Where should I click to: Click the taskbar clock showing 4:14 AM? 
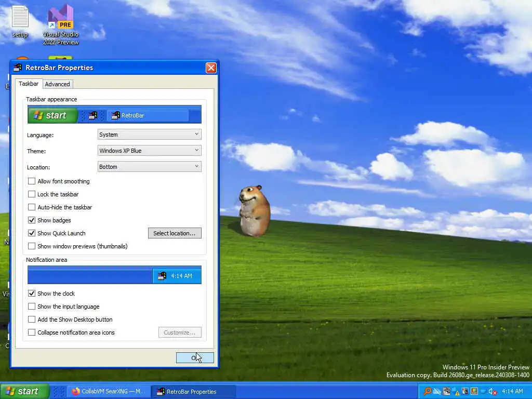coord(512,391)
